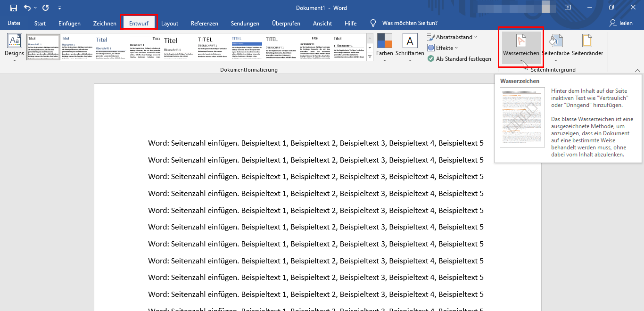This screenshot has width=644, height=311.
Task: Select the sixth style set with uppercase TITEL
Action: coord(213,47)
